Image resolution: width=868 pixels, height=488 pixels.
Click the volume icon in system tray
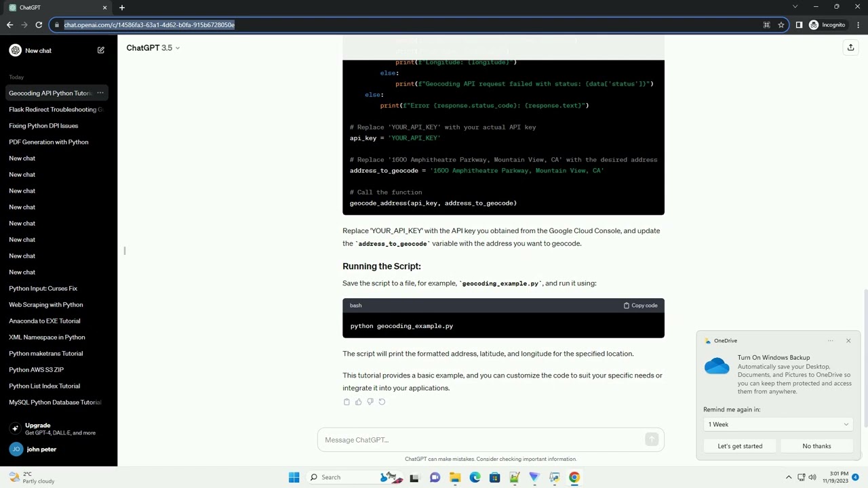pos(812,477)
